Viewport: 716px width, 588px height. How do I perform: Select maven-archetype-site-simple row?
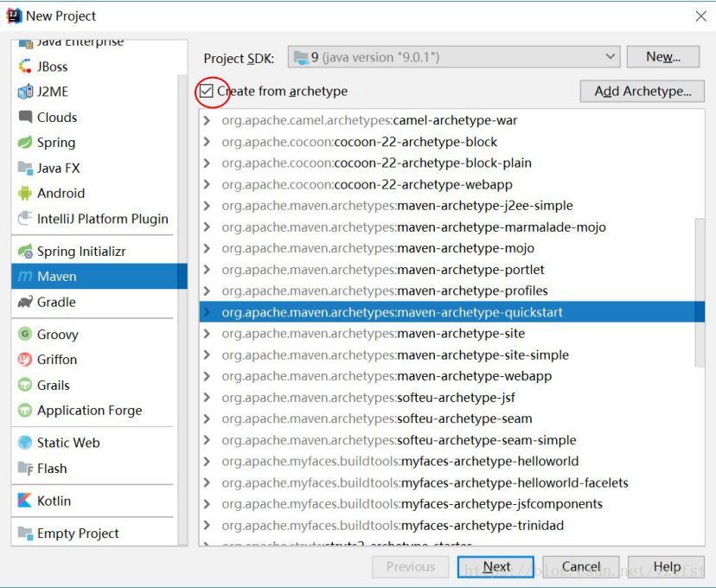(451, 355)
